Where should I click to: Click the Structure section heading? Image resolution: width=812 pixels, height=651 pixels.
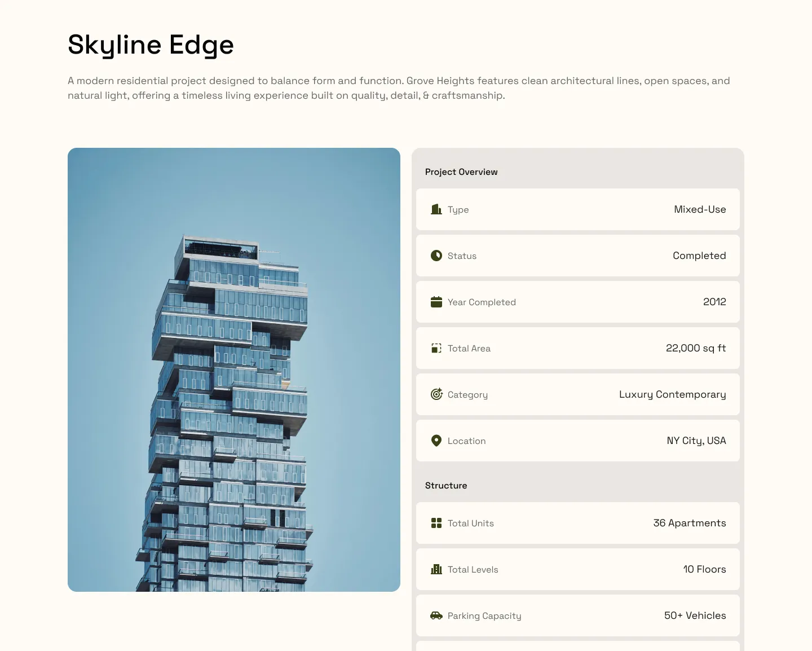446,486
